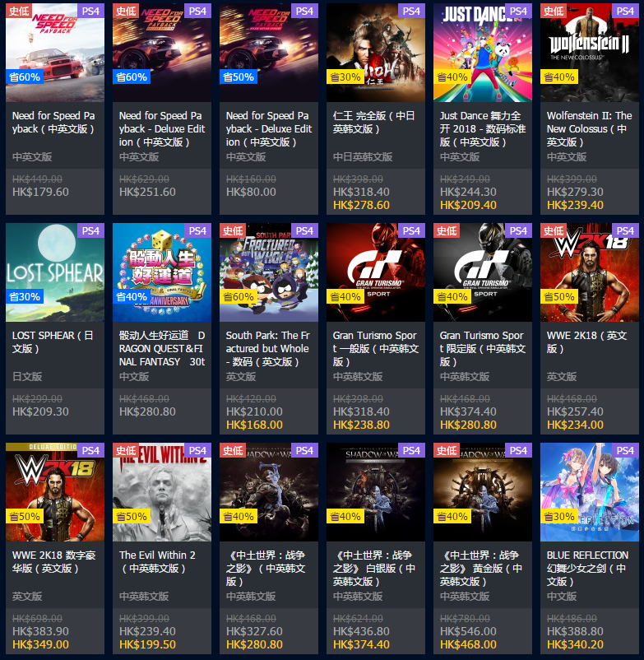Screen dimensions: 644x660
Task: Click the 省40% badge on Gran Turismo Sport limited edition
Action: [x=452, y=297]
